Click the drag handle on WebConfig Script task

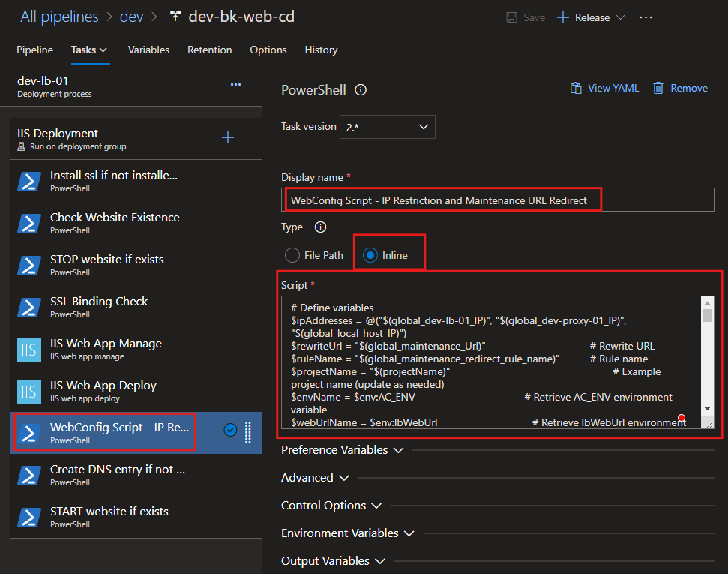click(248, 431)
